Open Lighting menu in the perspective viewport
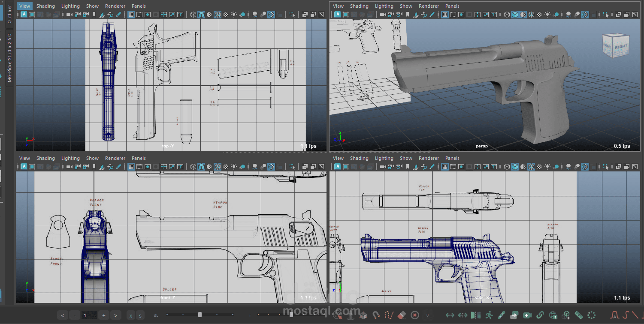The image size is (644, 324). pos(384,6)
